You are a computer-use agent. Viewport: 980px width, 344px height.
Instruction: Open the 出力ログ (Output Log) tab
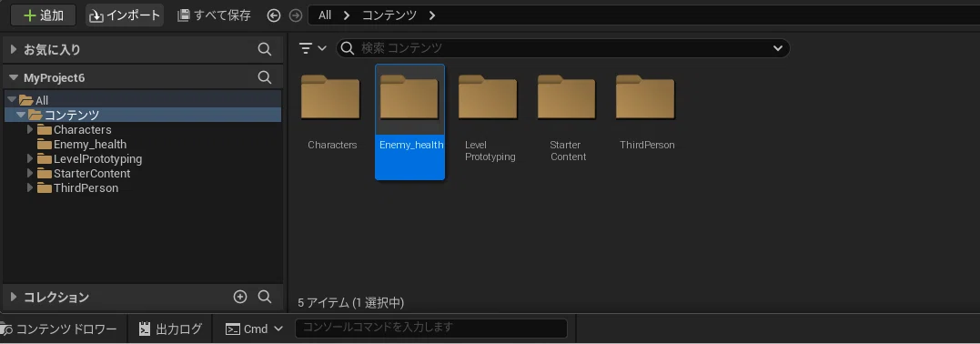click(170, 329)
